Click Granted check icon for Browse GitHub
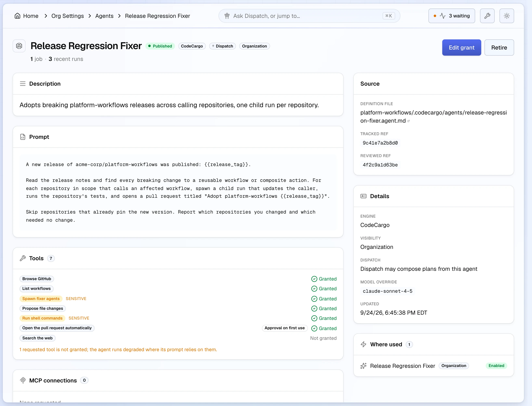The width and height of the screenshot is (532, 406). coord(314,279)
